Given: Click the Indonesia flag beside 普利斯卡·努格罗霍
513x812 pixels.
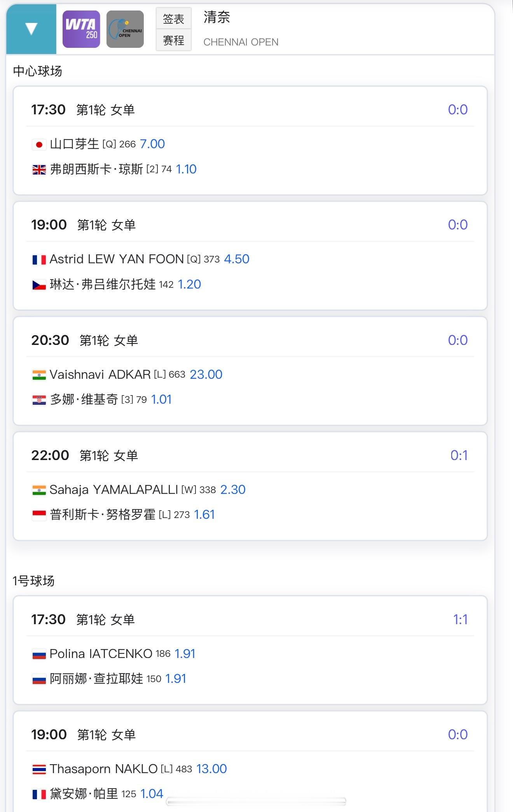Looking at the screenshot, I should [39, 515].
